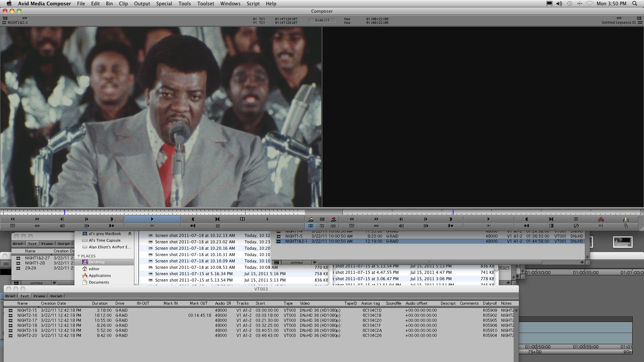Select Applications in Finder sidebar

click(100, 276)
